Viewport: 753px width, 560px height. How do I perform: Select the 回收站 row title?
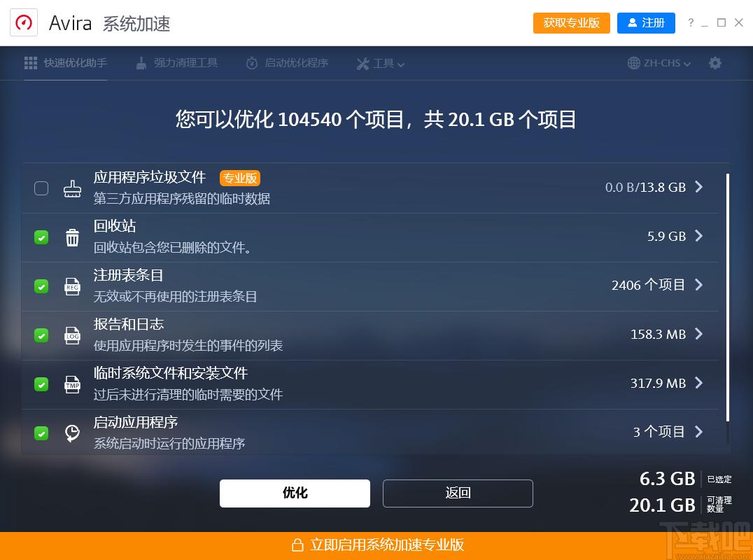(115, 225)
